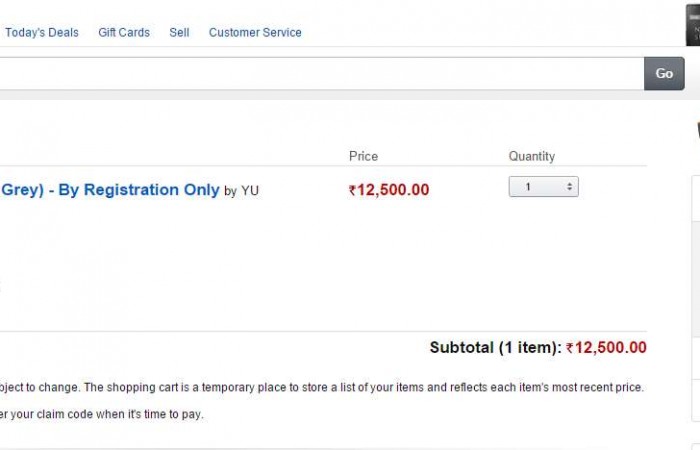Click the product thumbnail in the top-right corner
This screenshot has height=450, width=700.
(693, 24)
